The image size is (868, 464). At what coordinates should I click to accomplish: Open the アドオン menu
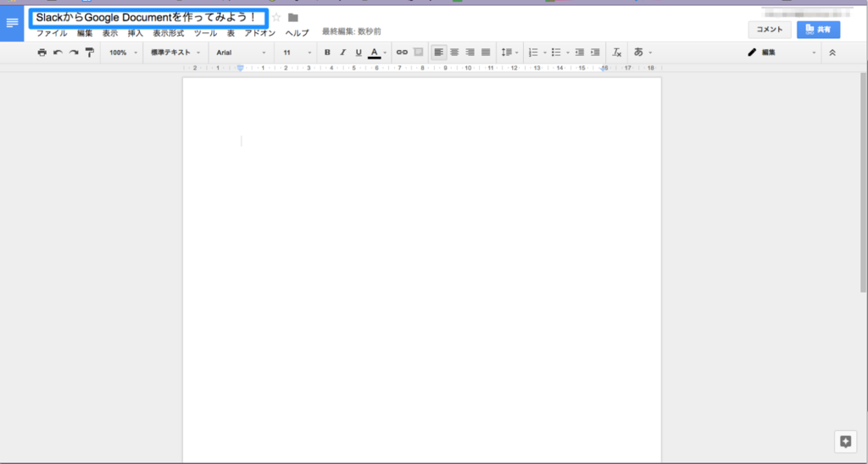260,33
